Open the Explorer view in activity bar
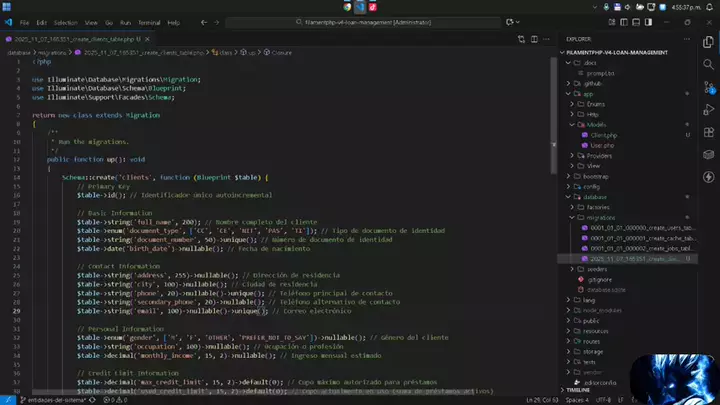The width and height of the screenshot is (720, 405). pyautogui.click(x=708, y=40)
